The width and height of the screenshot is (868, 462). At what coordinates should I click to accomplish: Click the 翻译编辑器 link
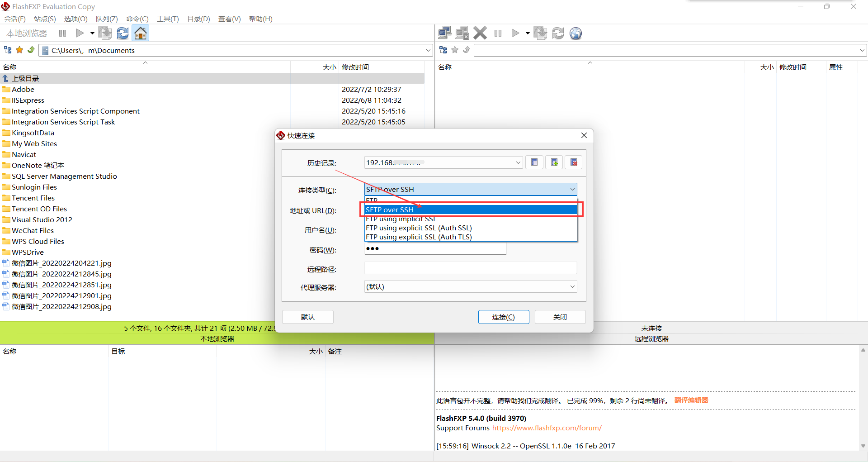(691, 400)
